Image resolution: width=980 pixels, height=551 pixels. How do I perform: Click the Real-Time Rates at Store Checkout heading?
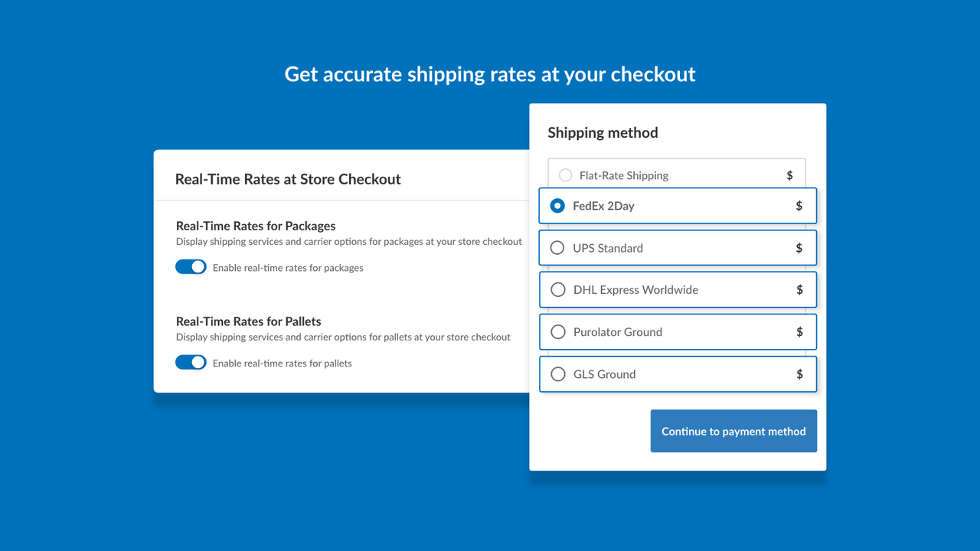pyautogui.click(x=288, y=179)
